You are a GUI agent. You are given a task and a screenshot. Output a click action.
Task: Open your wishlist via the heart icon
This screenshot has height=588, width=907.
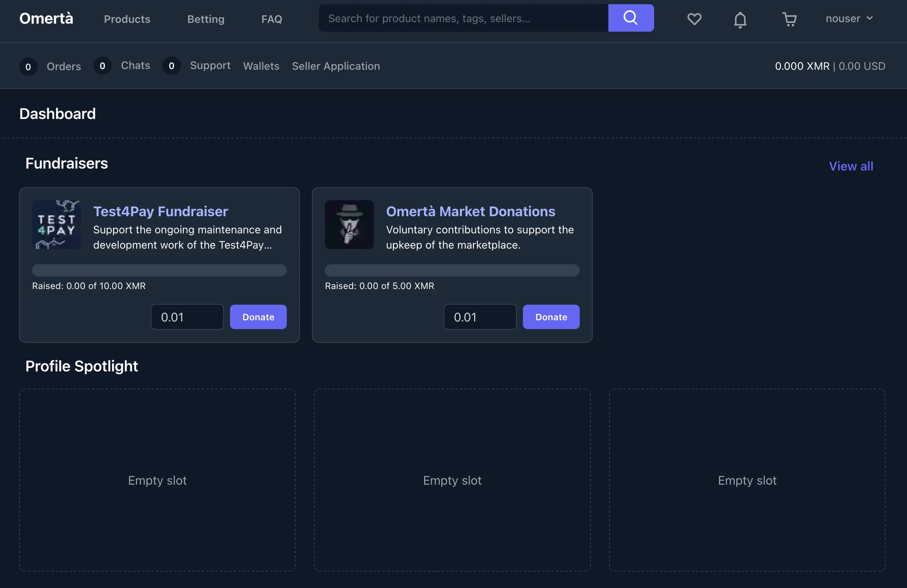(694, 19)
